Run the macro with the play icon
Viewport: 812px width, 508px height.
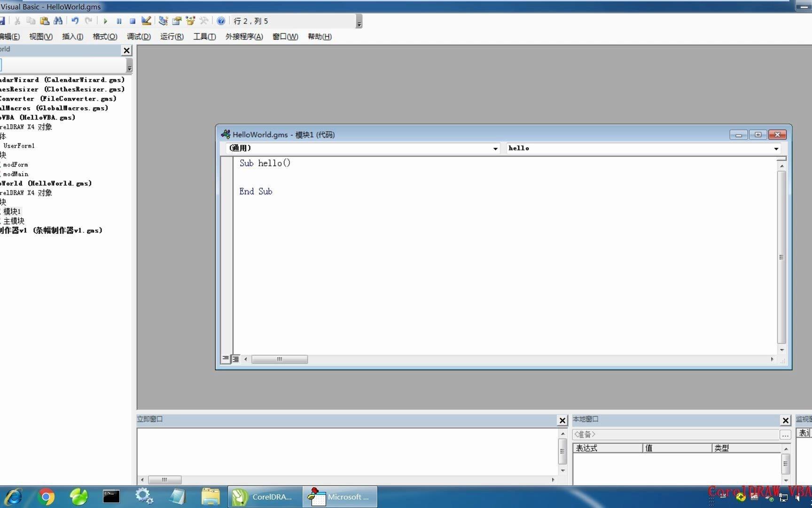[105, 21]
